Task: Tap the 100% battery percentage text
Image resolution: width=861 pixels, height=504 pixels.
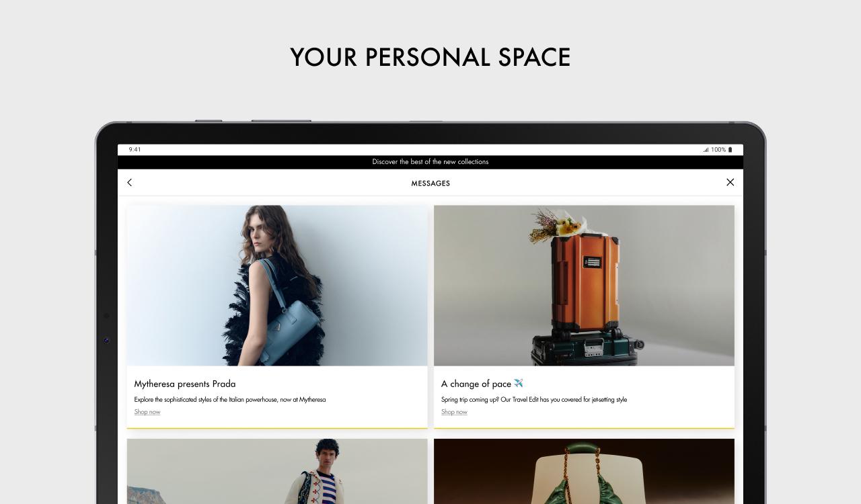Action: (x=718, y=150)
